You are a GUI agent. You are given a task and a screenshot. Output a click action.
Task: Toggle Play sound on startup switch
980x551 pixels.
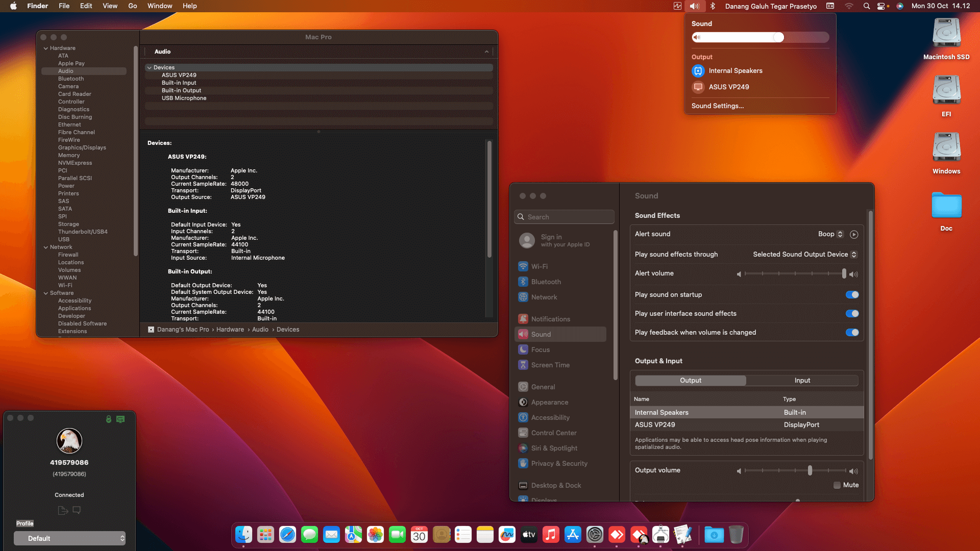(852, 295)
